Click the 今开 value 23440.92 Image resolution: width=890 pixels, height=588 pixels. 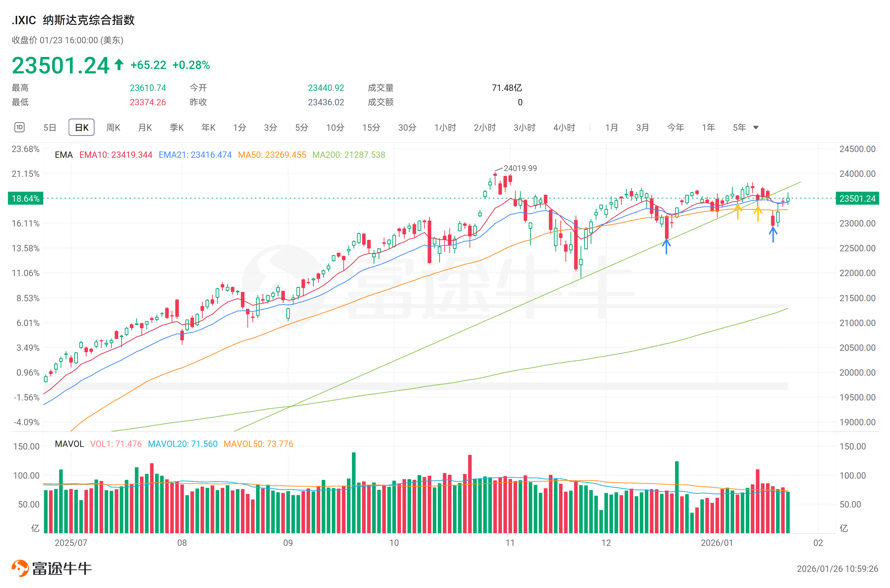pyautogui.click(x=326, y=88)
